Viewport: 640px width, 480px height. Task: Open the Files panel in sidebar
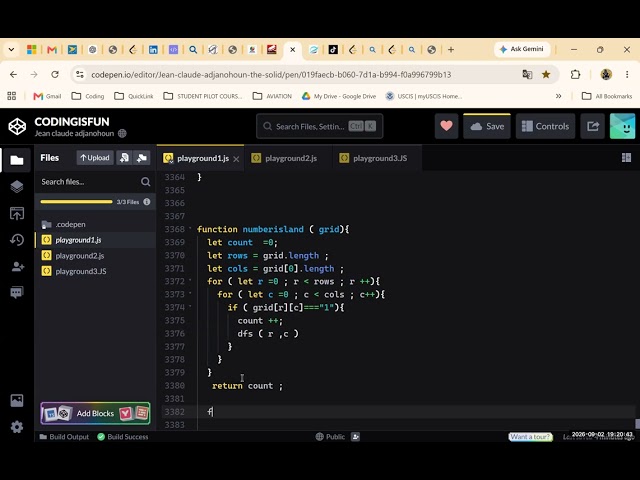click(16, 160)
